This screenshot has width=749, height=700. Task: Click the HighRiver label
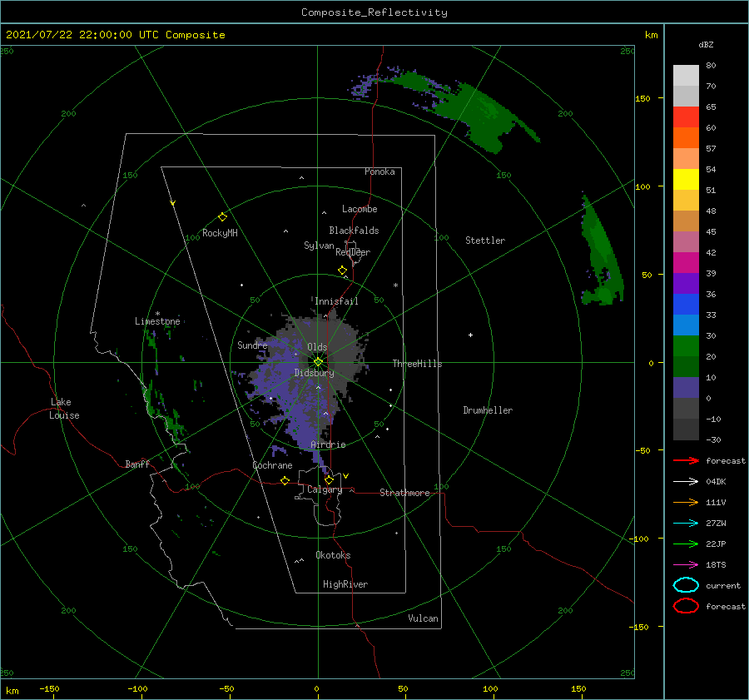pos(345,584)
